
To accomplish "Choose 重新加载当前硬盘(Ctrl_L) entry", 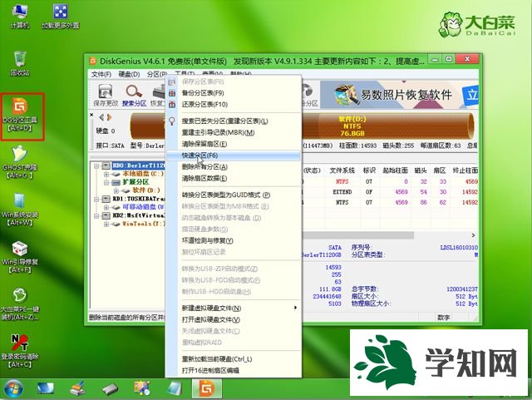I will click(x=233, y=359).
